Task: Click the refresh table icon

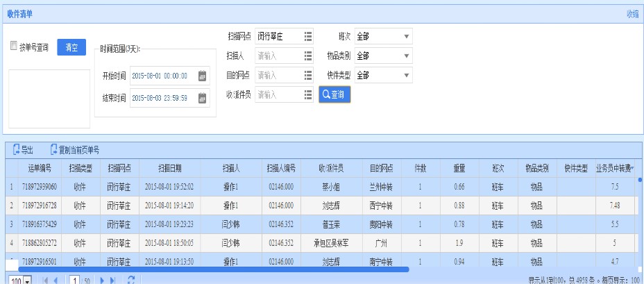Action: tap(131, 281)
